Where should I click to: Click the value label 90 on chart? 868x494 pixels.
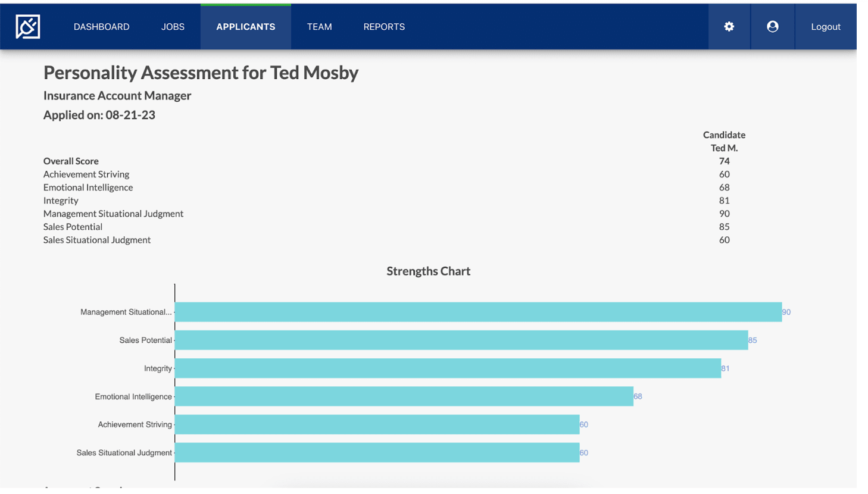click(x=786, y=312)
